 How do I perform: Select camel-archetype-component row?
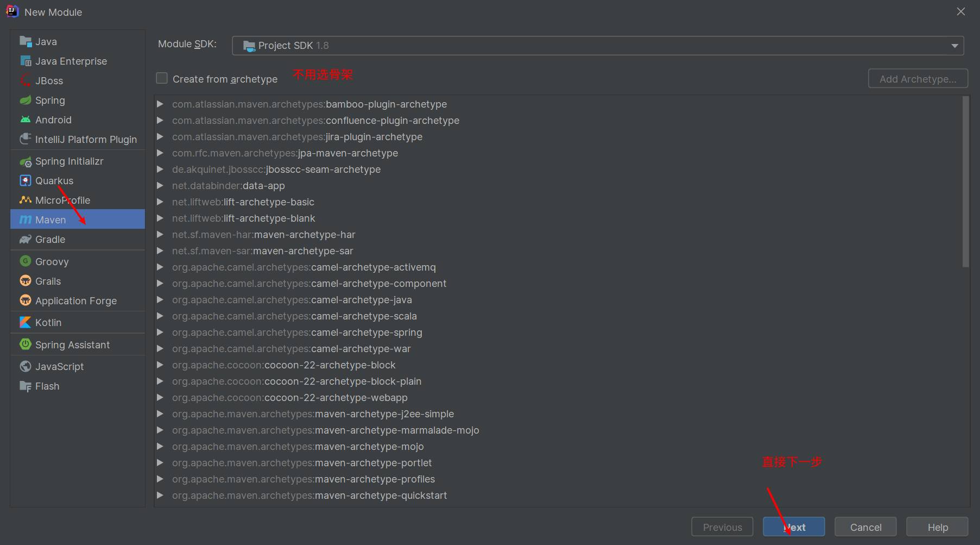[x=558, y=283]
